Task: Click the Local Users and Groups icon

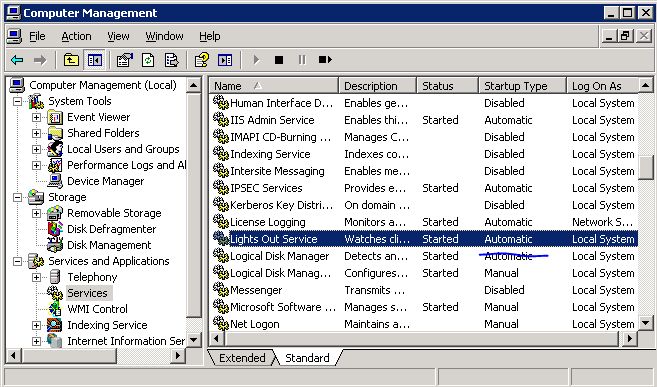Action: pos(55,150)
